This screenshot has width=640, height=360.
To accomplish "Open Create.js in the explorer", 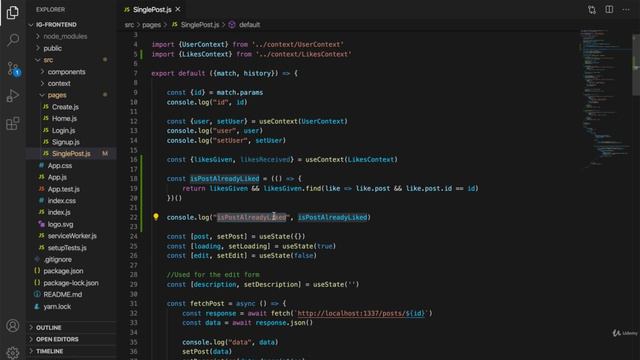I will pyautogui.click(x=65, y=107).
